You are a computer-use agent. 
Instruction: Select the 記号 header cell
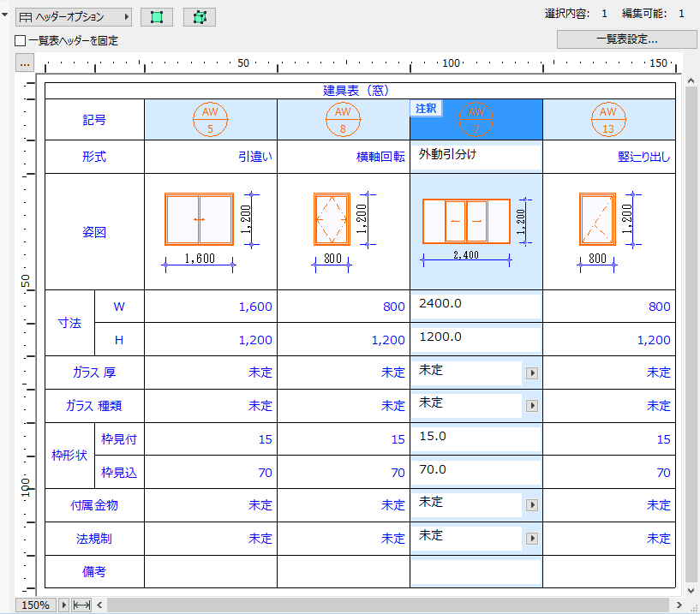[x=94, y=120]
